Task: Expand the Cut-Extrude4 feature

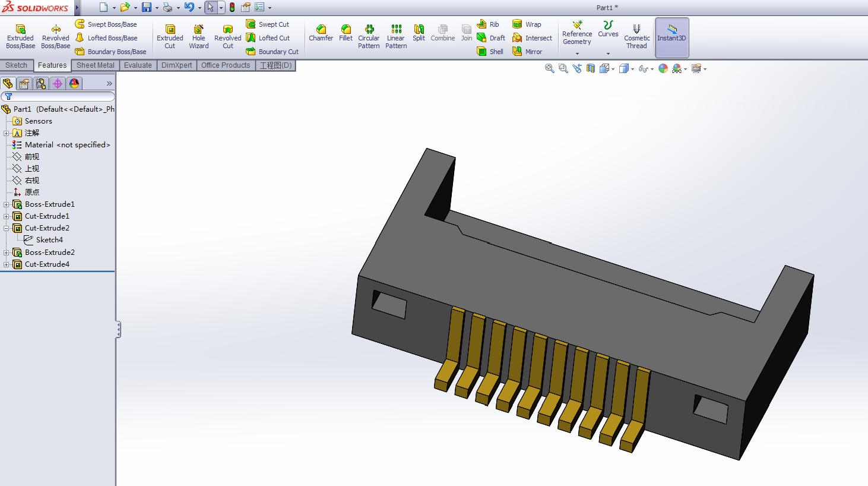Action: 7,264
